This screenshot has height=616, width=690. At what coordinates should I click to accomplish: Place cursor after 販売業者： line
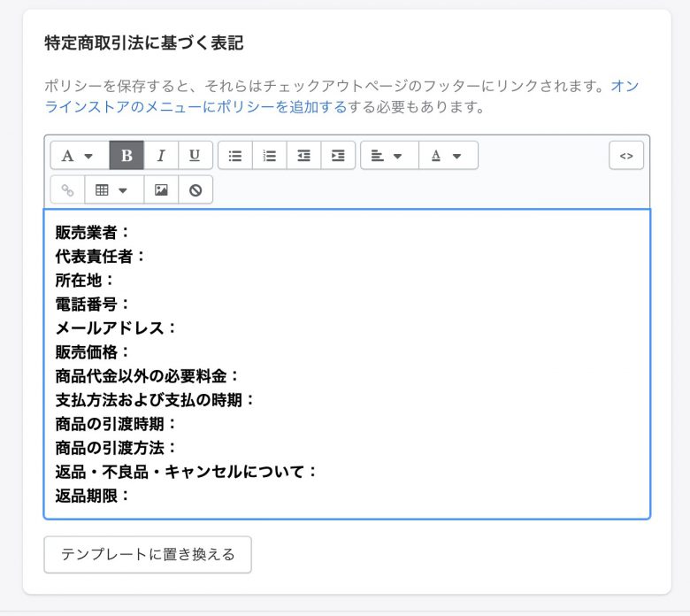click(x=131, y=233)
